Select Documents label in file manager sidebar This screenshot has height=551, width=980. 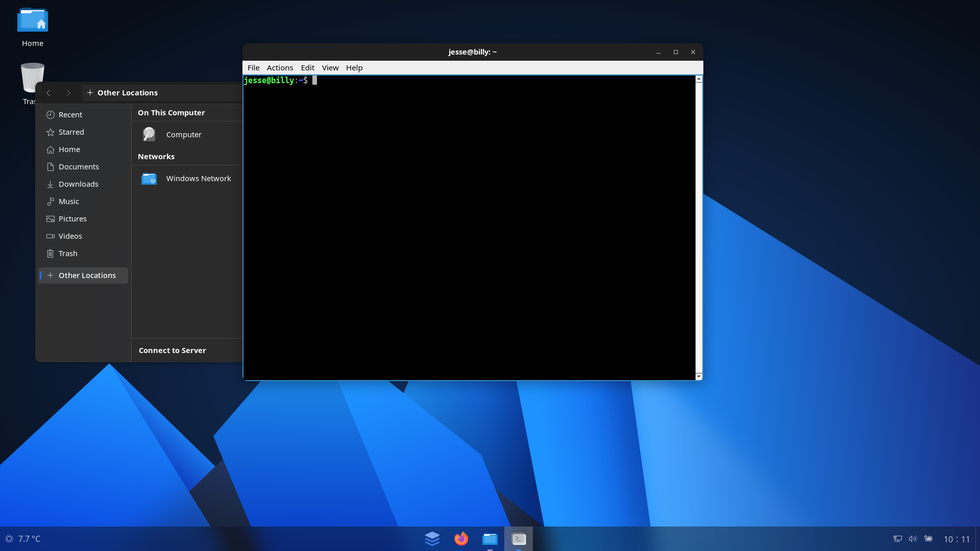click(79, 167)
